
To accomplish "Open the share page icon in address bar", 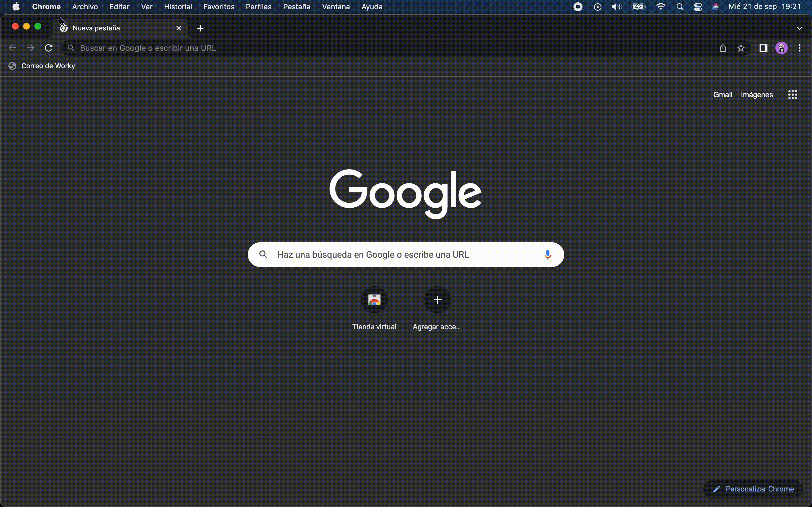I will (x=723, y=48).
